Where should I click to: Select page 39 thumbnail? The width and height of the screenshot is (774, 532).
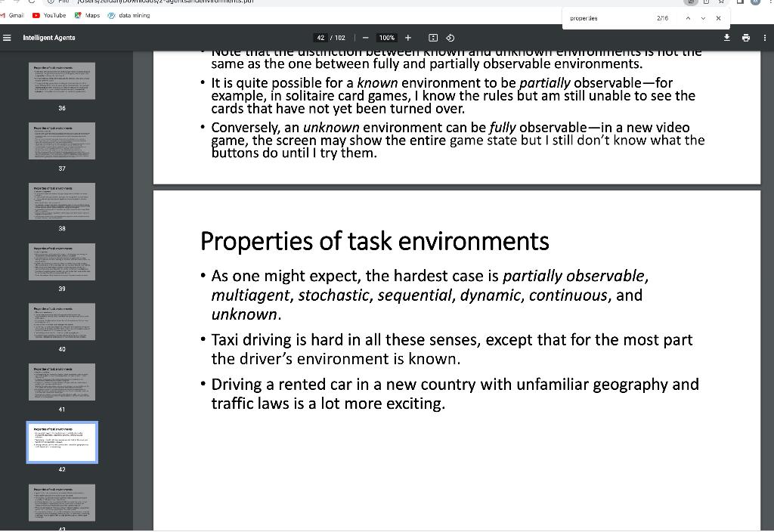coord(62,261)
